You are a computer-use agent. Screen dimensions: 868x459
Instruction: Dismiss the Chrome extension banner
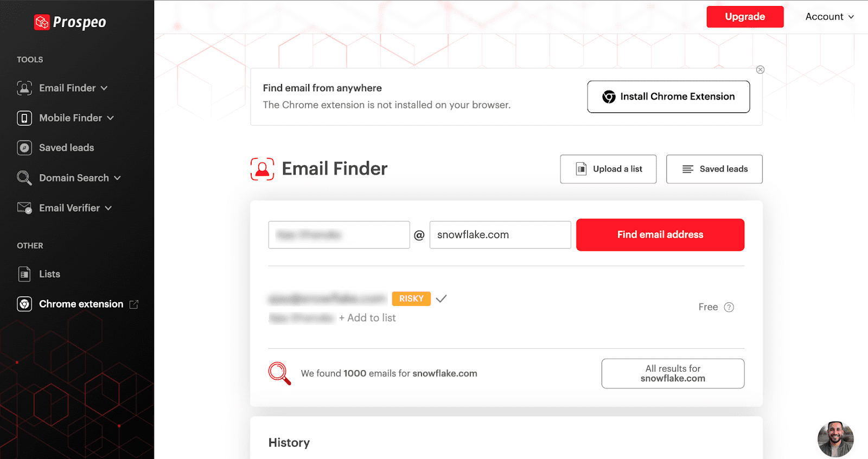click(760, 69)
